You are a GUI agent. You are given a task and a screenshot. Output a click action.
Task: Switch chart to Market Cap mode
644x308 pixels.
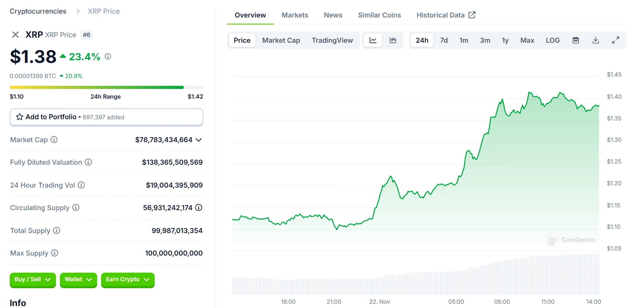[x=281, y=40]
